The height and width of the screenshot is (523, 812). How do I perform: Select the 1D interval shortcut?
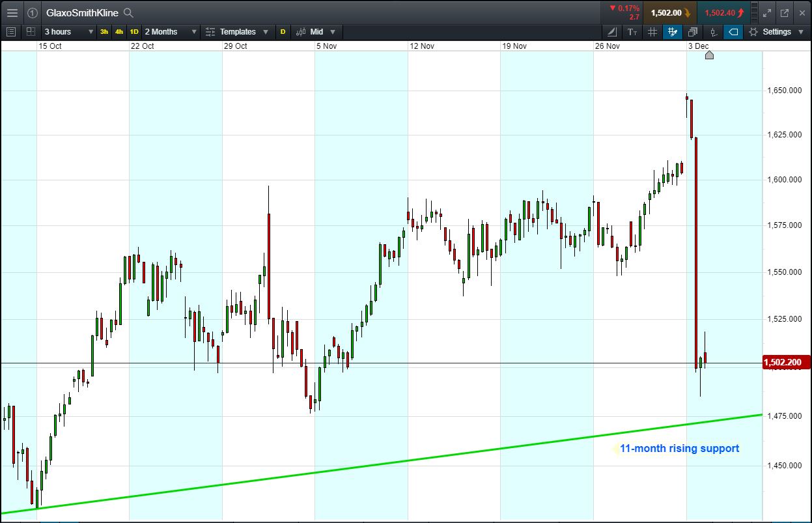pos(134,31)
